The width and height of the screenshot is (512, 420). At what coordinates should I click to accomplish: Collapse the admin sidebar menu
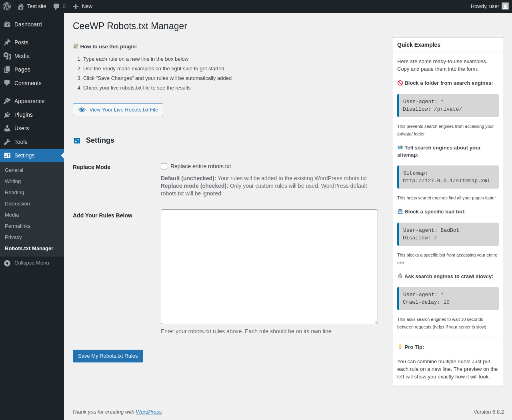coord(26,263)
